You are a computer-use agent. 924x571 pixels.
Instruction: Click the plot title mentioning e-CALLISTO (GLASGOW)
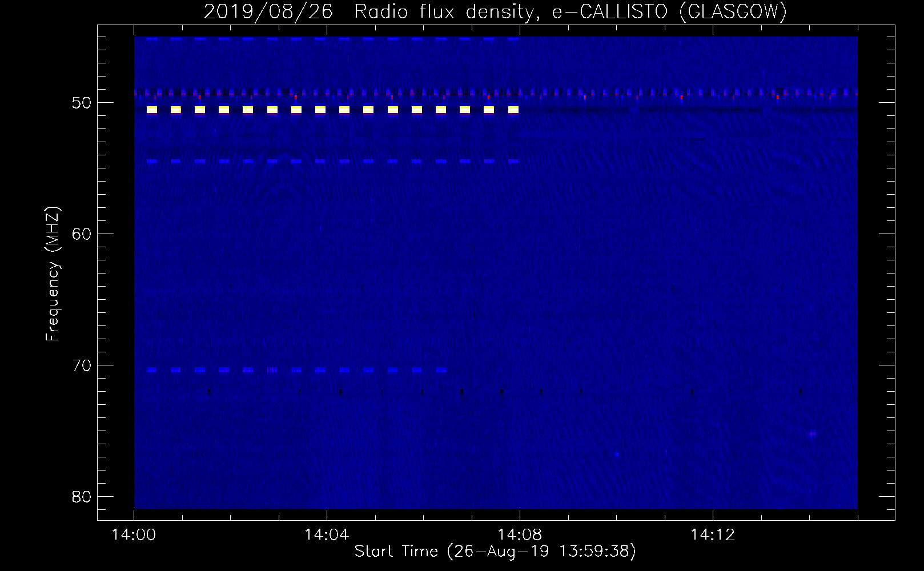click(x=495, y=11)
